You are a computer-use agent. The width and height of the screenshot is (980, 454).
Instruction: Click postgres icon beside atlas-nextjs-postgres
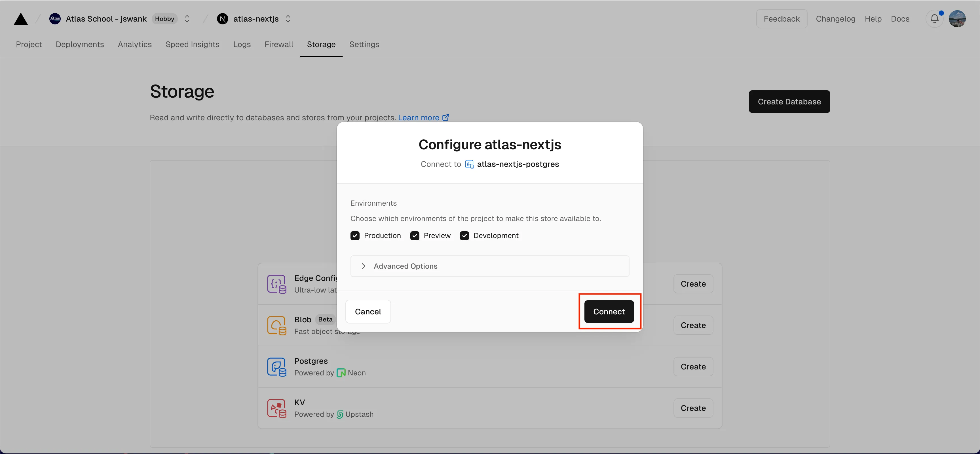point(470,164)
